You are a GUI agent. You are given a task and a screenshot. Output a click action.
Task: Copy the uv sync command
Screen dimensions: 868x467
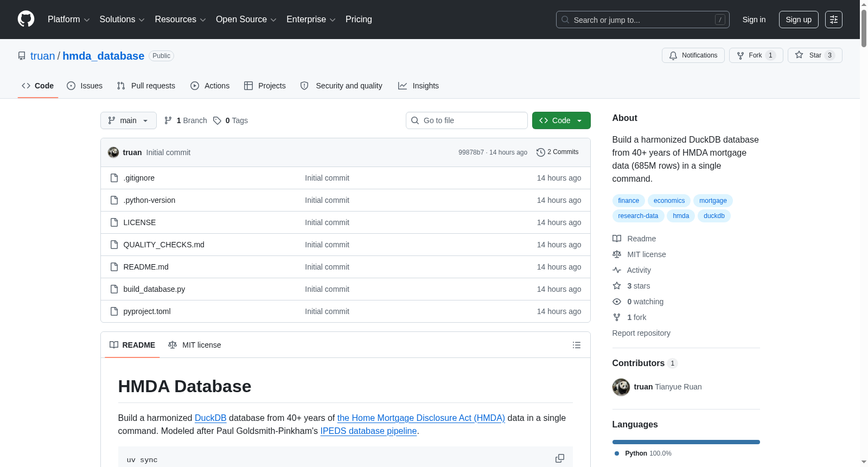point(560,459)
